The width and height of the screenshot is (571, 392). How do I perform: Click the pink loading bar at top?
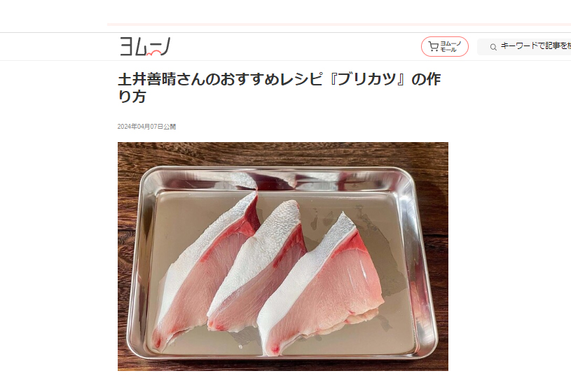(339, 24)
